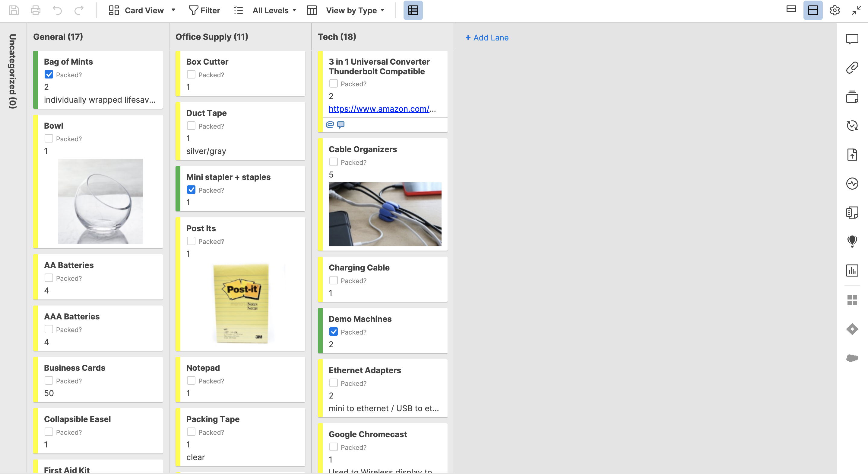The image size is (868, 474).
Task: Open the Business Cards card title
Action: click(74, 368)
